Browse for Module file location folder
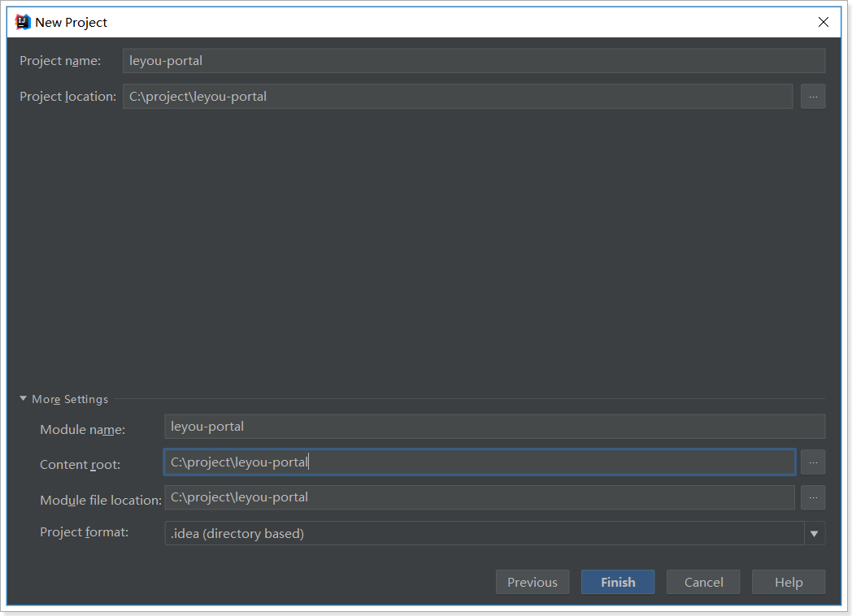Image resolution: width=852 pixels, height=616 pixels. pos(813,497)
